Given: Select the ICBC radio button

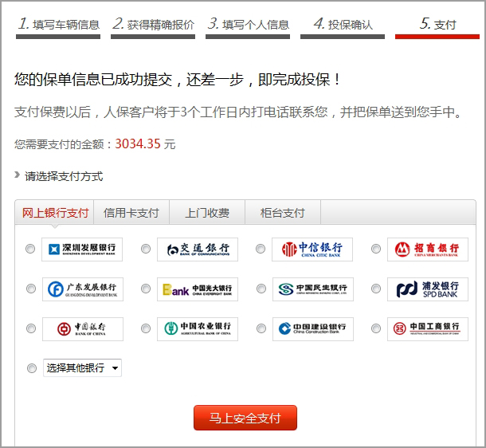Looking at the screenshot, I should [x=376, y=328].
